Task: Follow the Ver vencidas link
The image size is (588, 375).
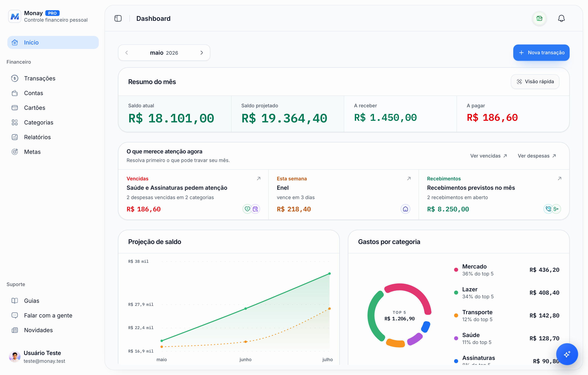Action: click(x=488, y=156)
